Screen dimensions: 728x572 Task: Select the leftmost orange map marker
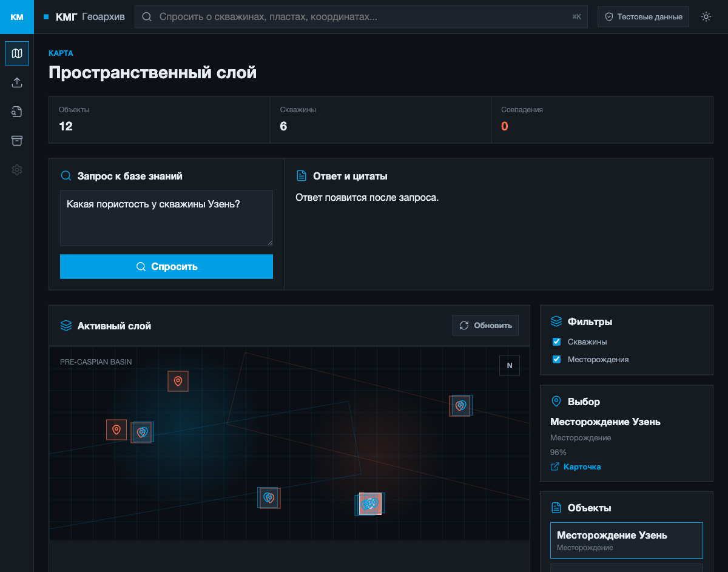point(116,429)
